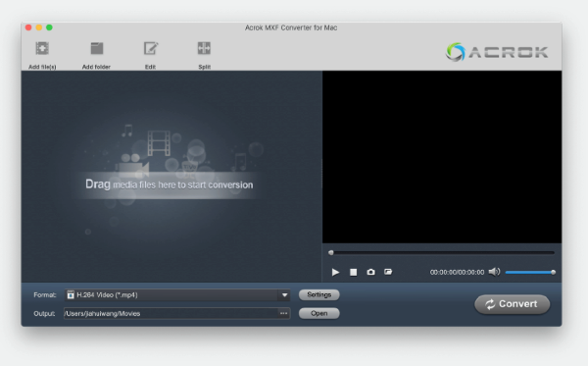588x366 pixels.
Task: Open the snapshot folder icon
Action: 388,272
